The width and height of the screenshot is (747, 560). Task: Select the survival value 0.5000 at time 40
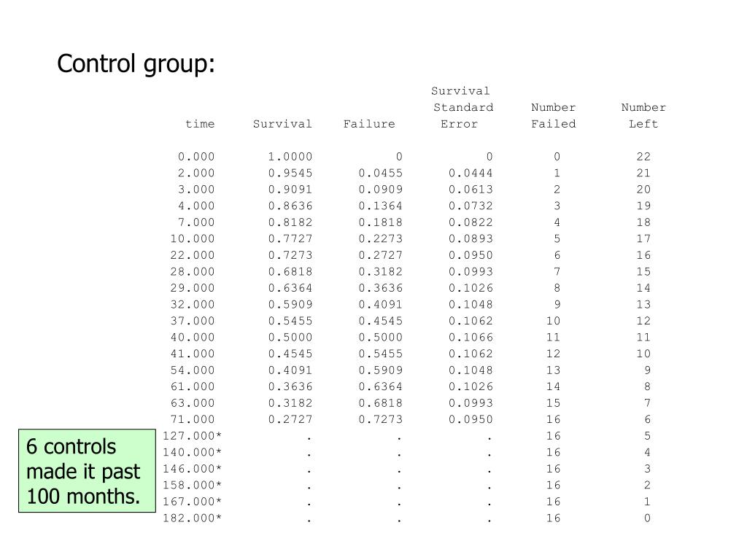(x=290, y=338)
